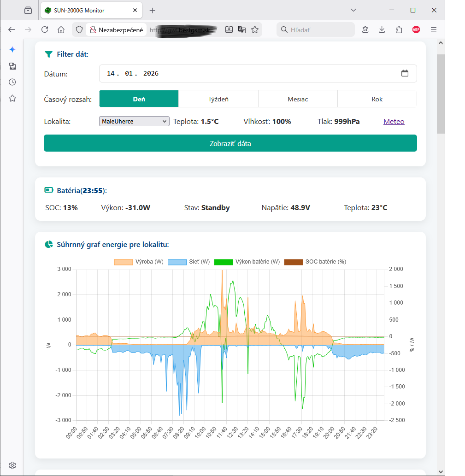Open the AI chatbot sidebar sparkle
465x476 pixels.
12,49
